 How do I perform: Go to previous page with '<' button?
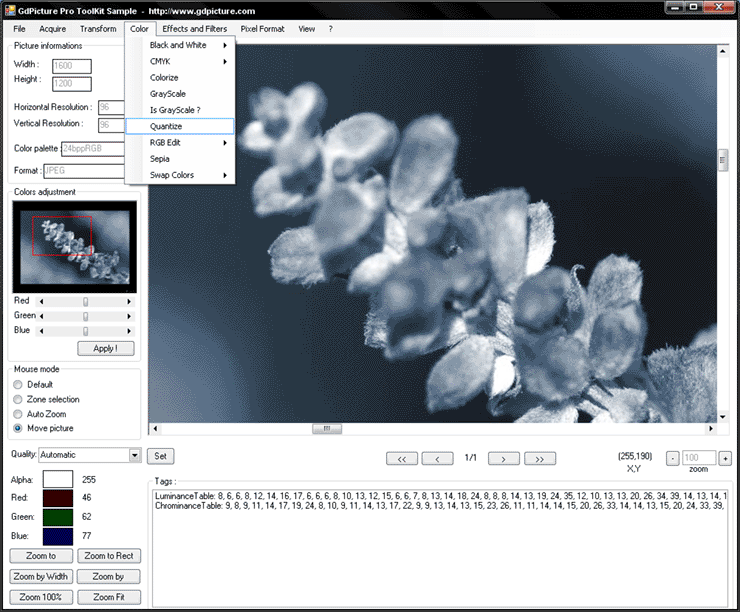pos(437,458)
